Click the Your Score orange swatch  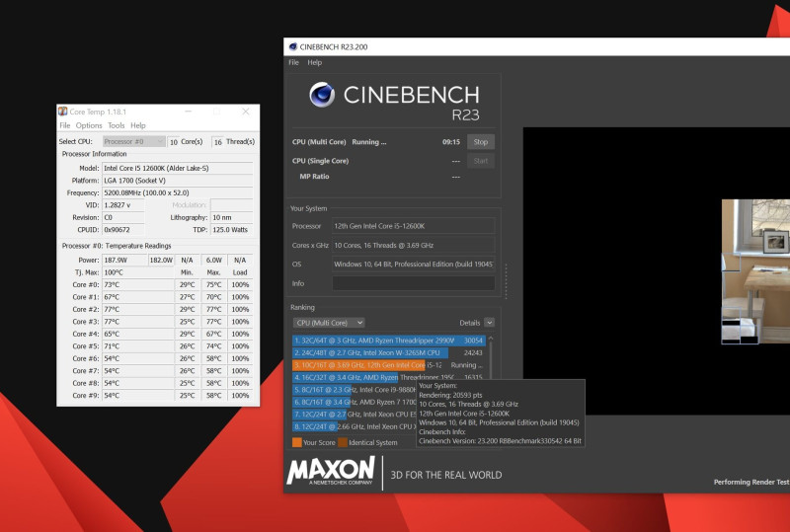pyautogui.click(x=297, y=442)
